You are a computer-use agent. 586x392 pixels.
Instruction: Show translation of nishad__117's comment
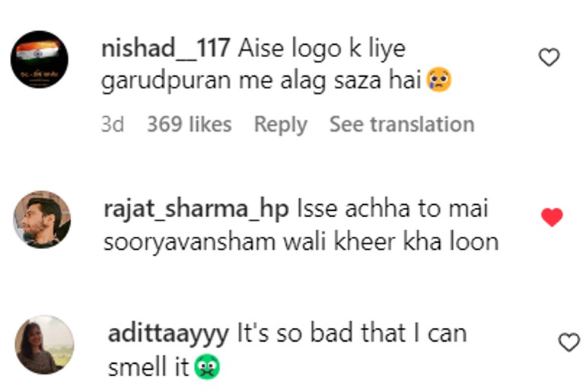pyautogui.click(x=402, y=124)
